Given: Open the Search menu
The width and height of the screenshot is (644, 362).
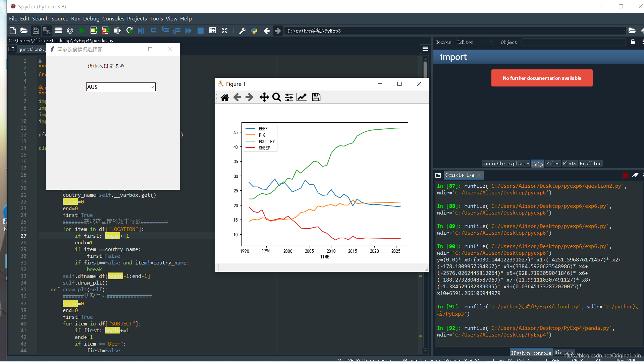Looking at the screenshot, I should point(40,19).
